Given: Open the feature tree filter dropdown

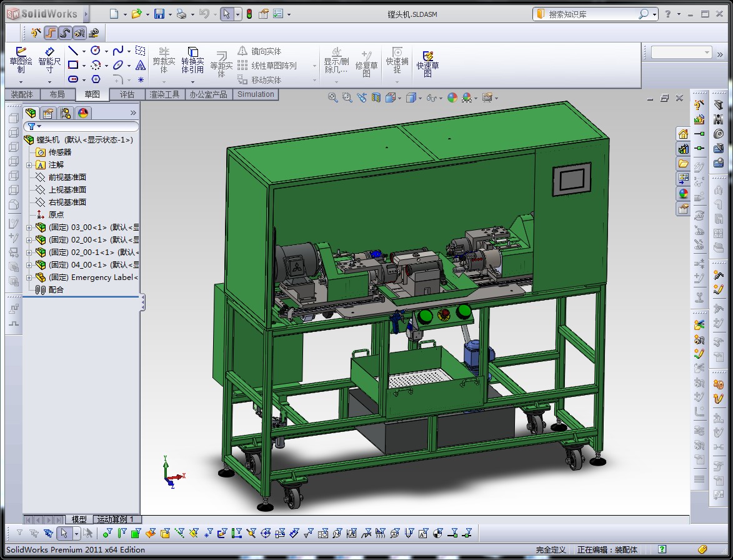Looking at the screenshot, I should [39, 126].
